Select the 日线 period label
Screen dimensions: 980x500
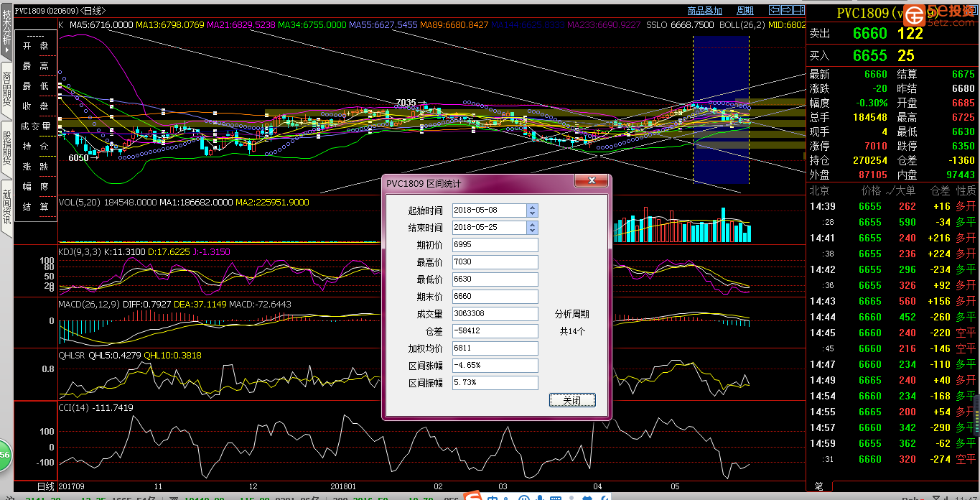click(46, 487)
